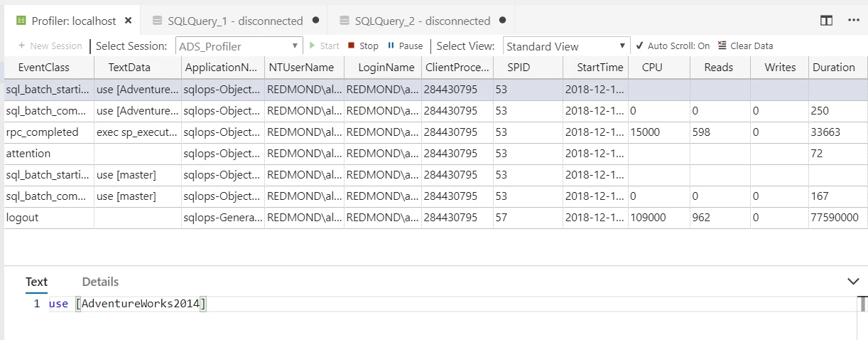Select the rpc_completed event row
Viewport: 868px width, 340px height.
coord(43,132)
